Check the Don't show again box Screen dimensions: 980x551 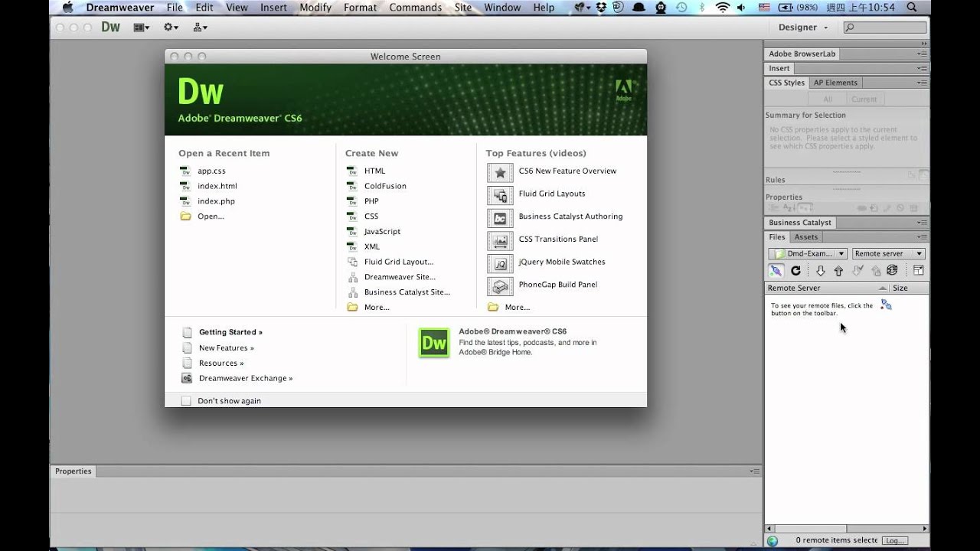coord(186,401)
